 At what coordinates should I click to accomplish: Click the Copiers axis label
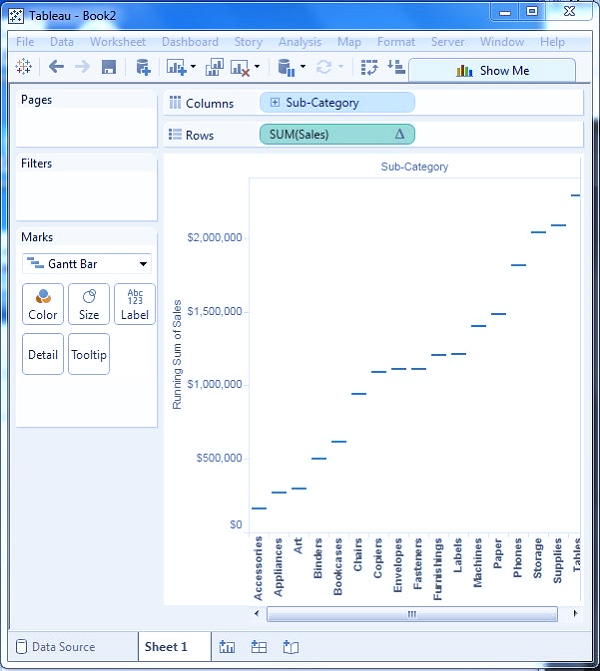coord(377,558)
